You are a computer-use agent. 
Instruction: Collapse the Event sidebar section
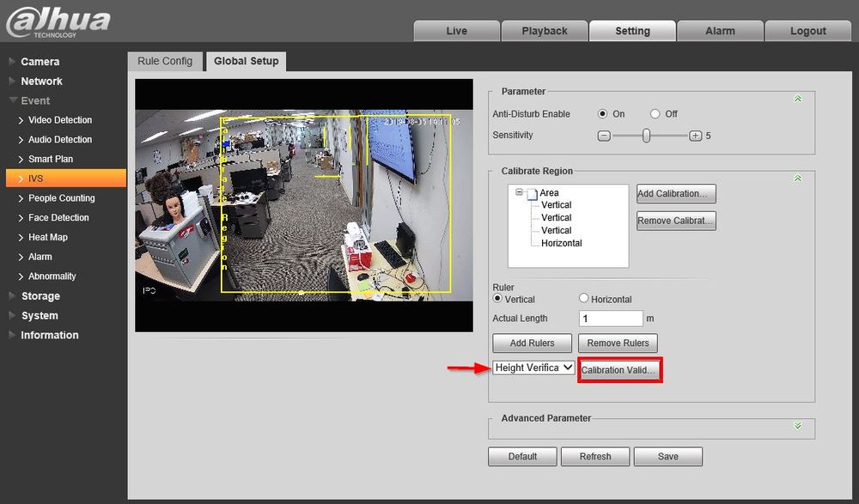coord(12,100)
